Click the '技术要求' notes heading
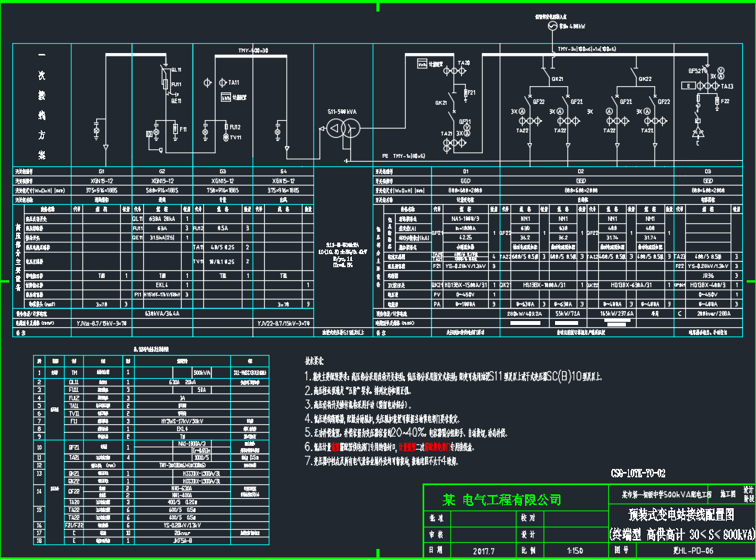 pyautogui.click(x=314, y=361)
